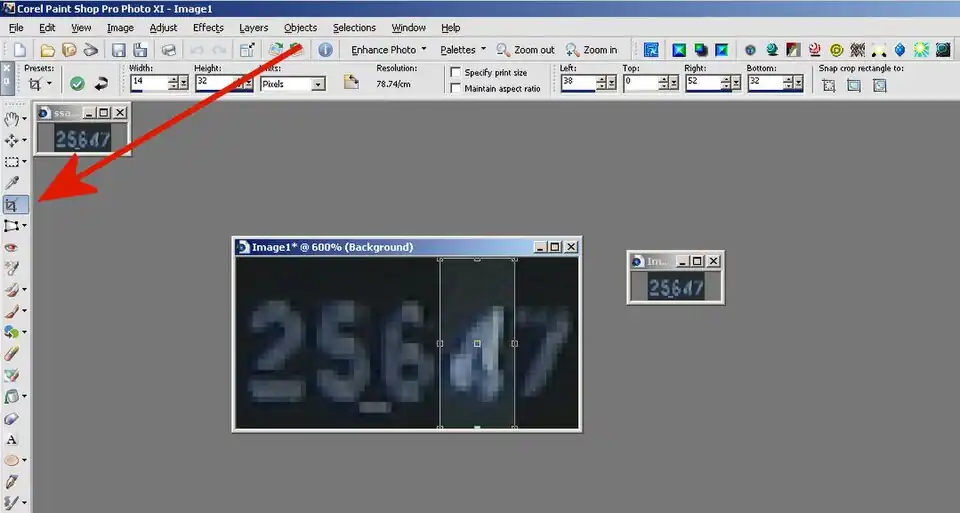Screen dimensions: 960x513
Task: Click Zoom in in toolbar
Action: (x=591, y=50)
